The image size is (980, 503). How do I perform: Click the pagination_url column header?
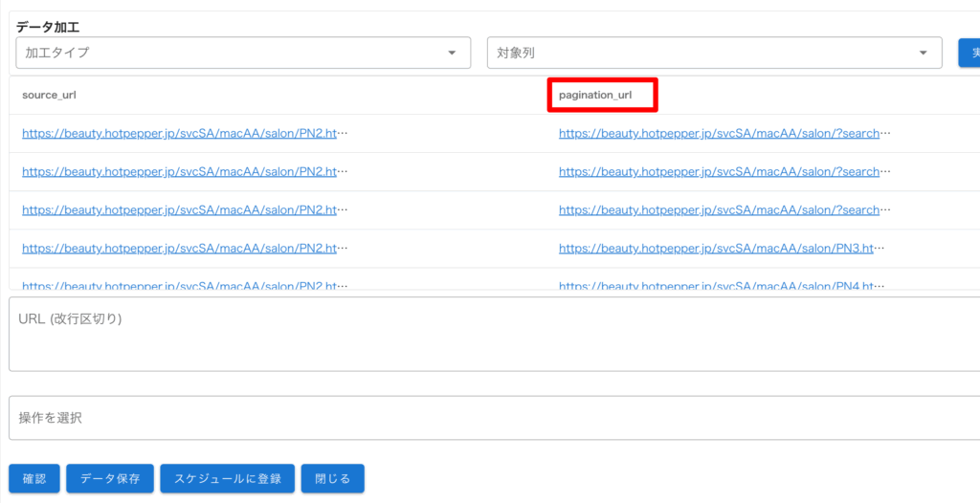(x=602, y=96)
